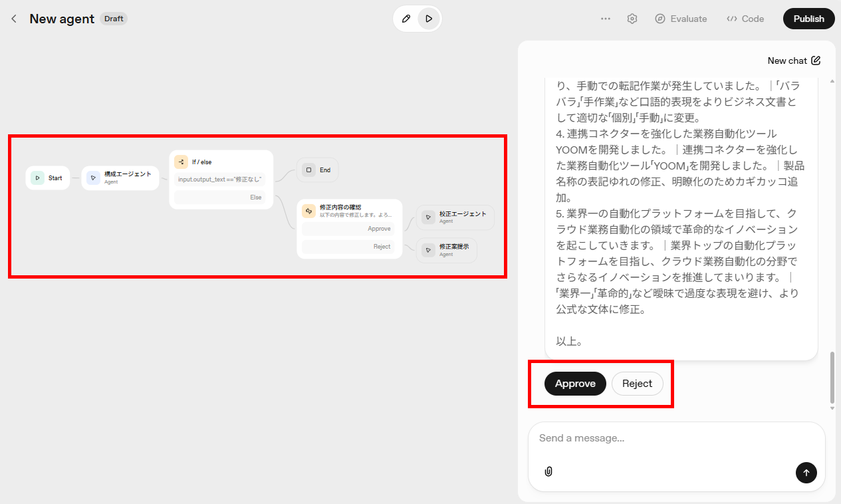Image resolution: width=841 pixels, height=504 pixels.
Task: Click the Approve branch in workflow node
Action: [348, 229]
